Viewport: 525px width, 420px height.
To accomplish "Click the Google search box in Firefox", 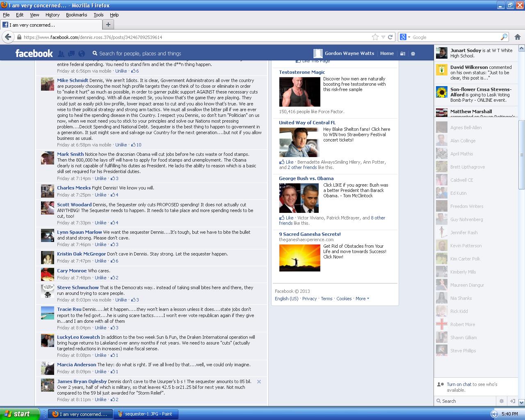I will (x=455, y=37).
